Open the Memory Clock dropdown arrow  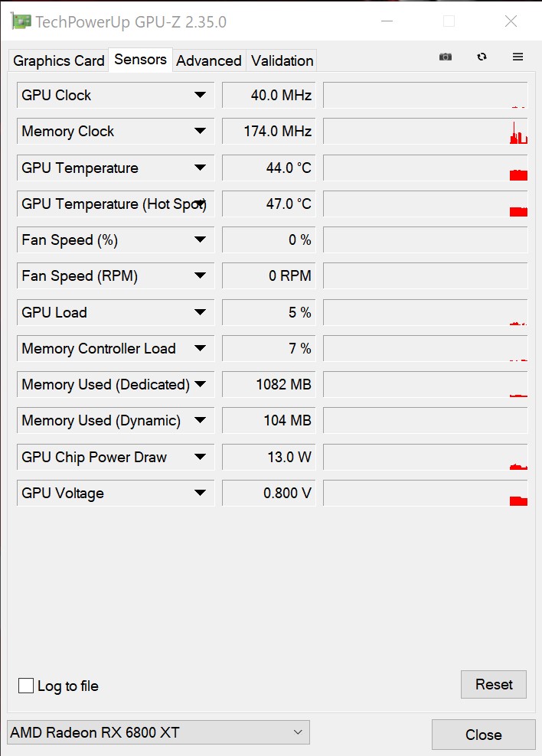(200, 132)
